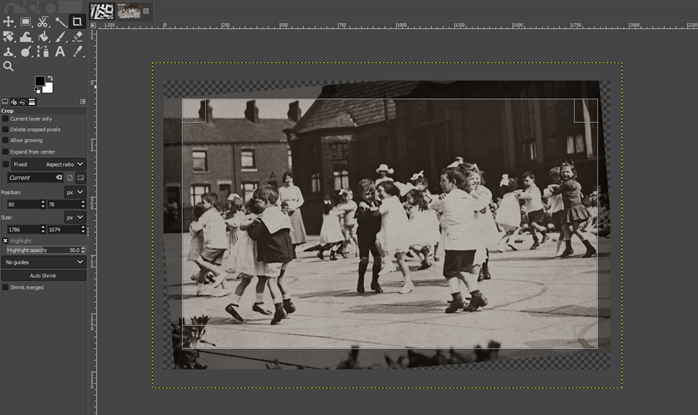This screenshot has width=698, height=415.
Task: Select the Eraser tool
Action: pos(77,37)
